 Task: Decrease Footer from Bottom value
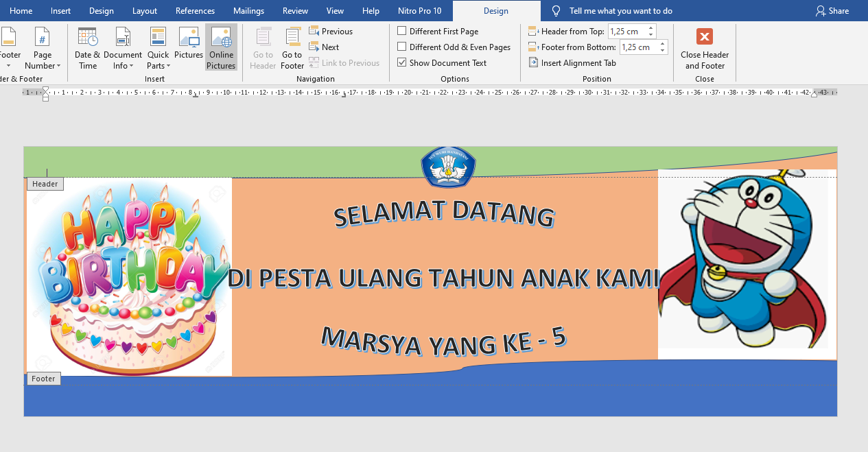tap(662, 51)
